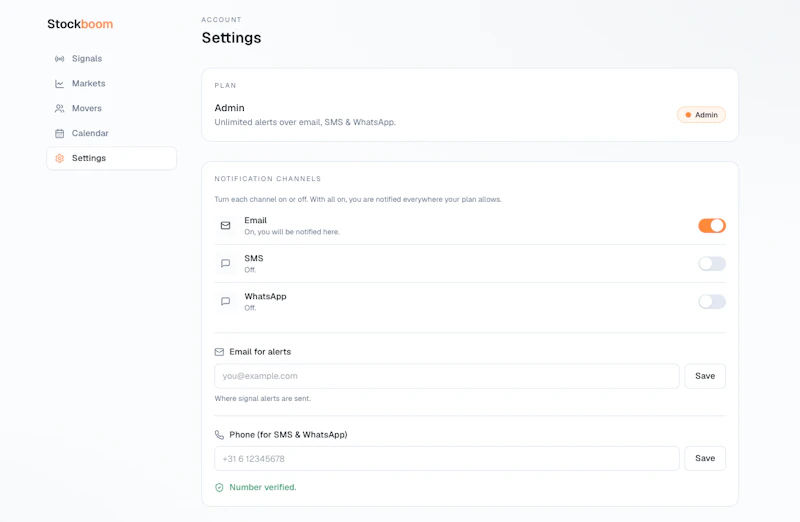This screenshot has height=522, width=800.
Task: Go to Markets section
Action: 111,84
